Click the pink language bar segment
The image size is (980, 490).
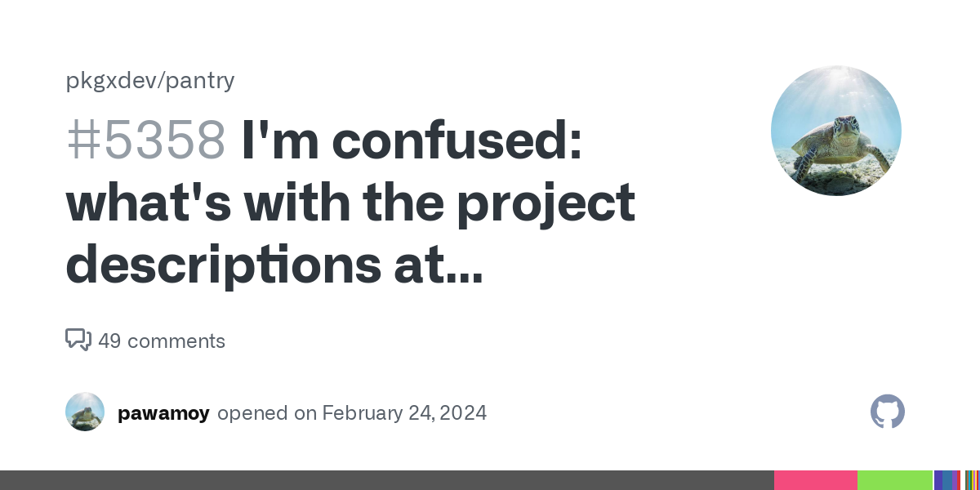815,480
